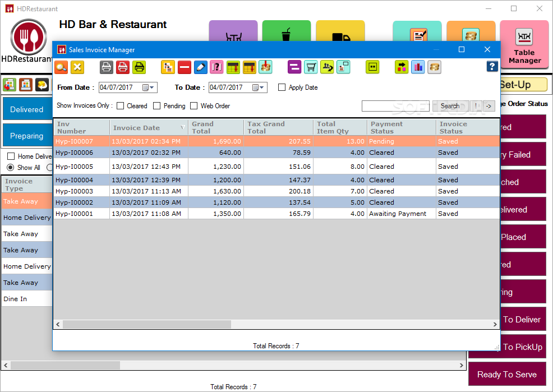The height and width of the screenshot is (392, 553).
Task: Click the Awaiting Payment status cell
Action: [x=402, y=214]
